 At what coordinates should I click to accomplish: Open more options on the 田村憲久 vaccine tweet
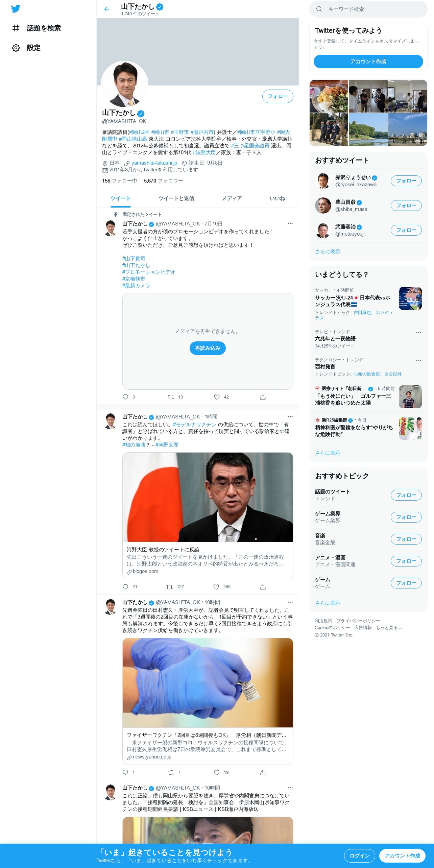tap(290, 602)
